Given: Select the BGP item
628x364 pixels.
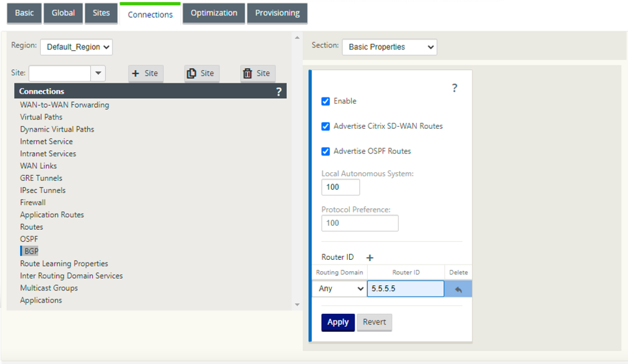Looking at the screenshot, I should point(31,252).
